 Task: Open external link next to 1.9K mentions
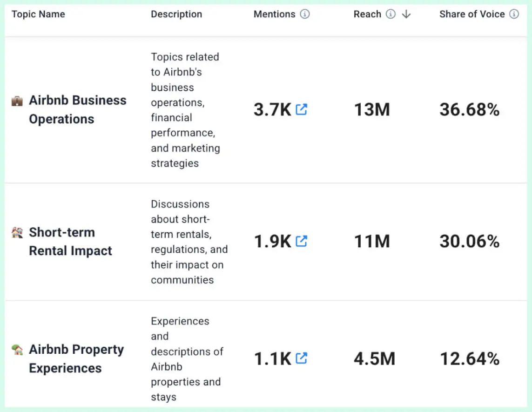pos(302,241)
